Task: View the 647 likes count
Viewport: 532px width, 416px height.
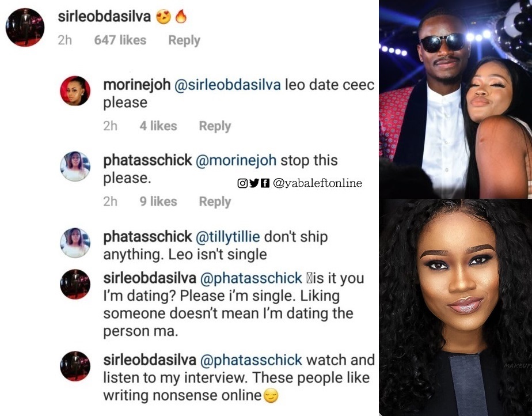Action: point(120,40)
